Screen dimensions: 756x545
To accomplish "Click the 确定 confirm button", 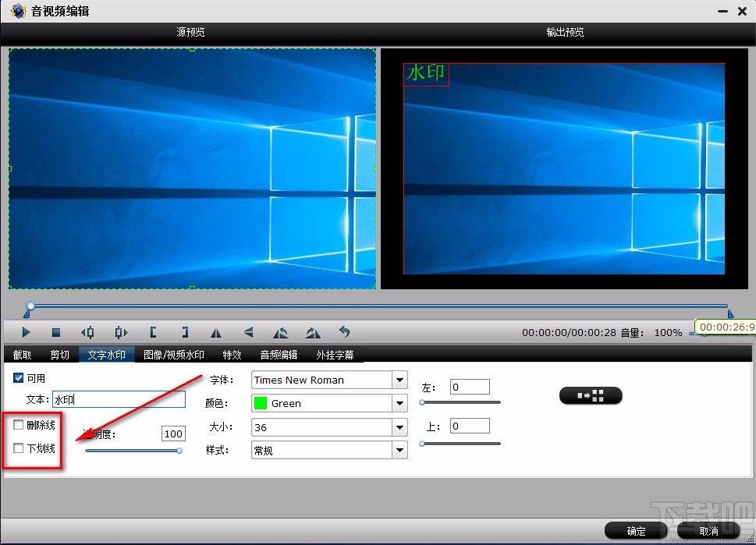I will pyautogui.click(x=634, y=530).
